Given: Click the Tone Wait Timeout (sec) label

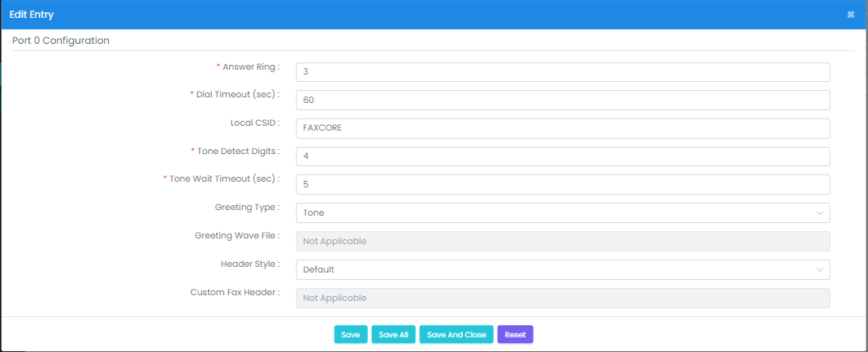Looking at the screenshot, I should (222, 179).
